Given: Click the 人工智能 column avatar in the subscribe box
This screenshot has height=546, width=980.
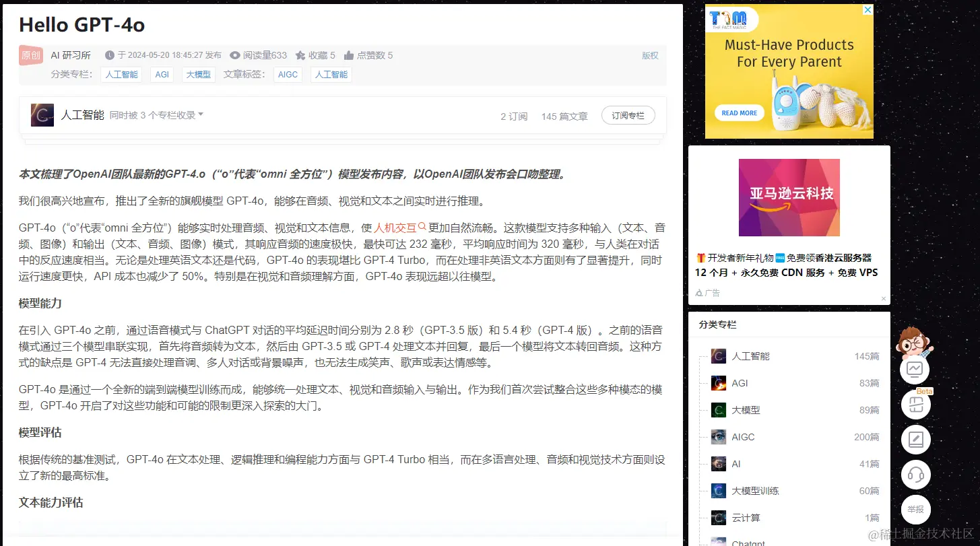Looking at the screenshot, I should 42,115.
